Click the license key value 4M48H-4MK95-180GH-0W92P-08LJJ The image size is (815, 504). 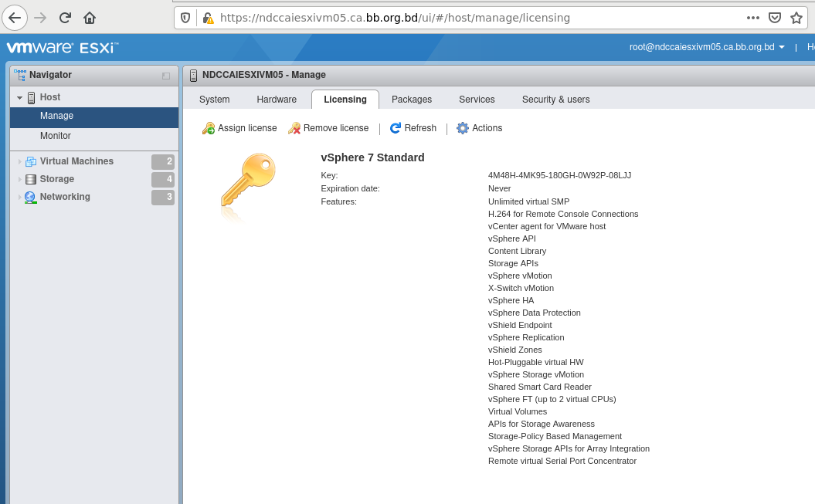(560, 175)
